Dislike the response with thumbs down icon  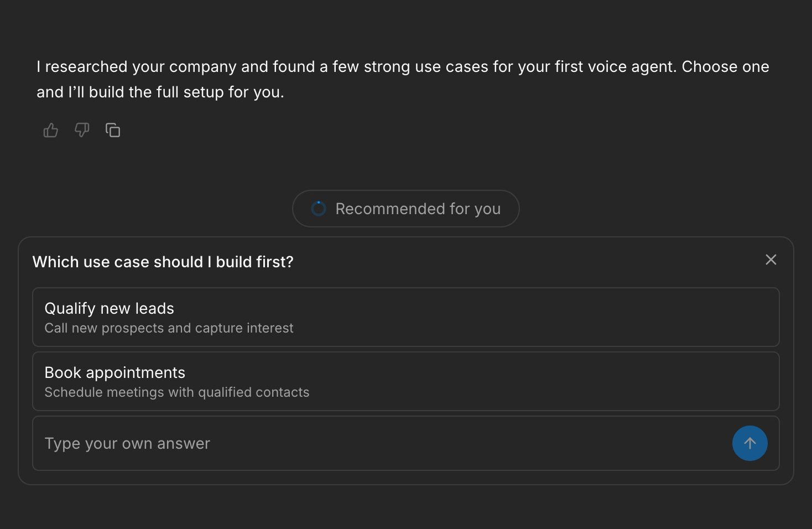click(x=82, y=131)
